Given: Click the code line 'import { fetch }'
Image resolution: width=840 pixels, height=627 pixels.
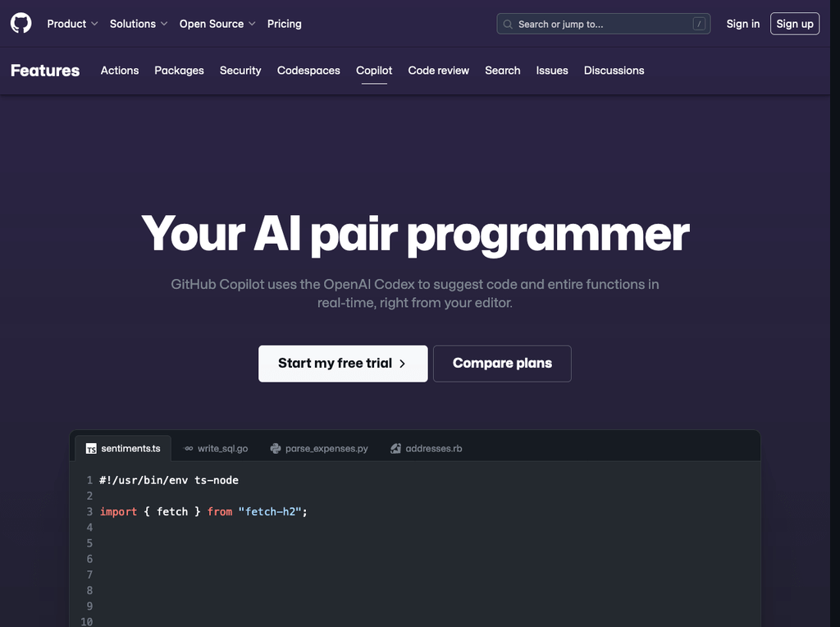Looking at the screenshot, I should (x=203, y=511).
